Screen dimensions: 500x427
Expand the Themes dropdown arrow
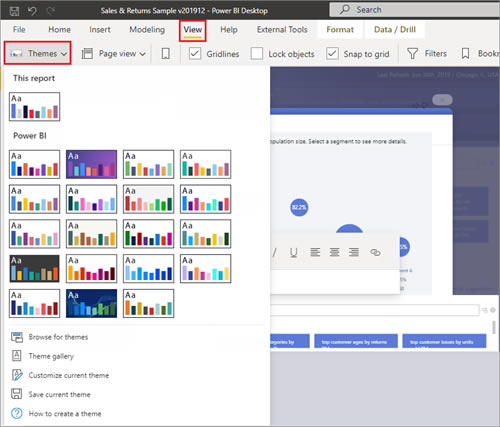[x=64, y=54]
